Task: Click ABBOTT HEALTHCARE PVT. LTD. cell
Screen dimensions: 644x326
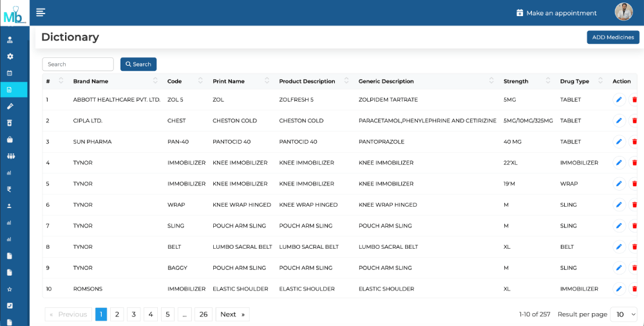Action: [x=117, y=99]
